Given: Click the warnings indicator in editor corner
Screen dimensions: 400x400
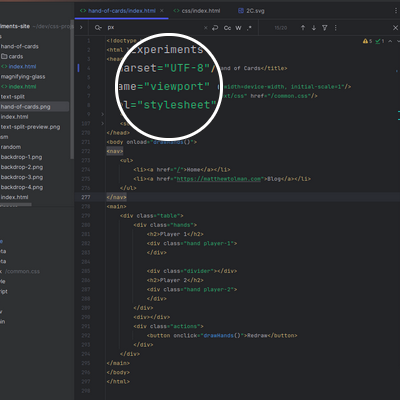Looking at the screenshot, I should tap(367, 41).
